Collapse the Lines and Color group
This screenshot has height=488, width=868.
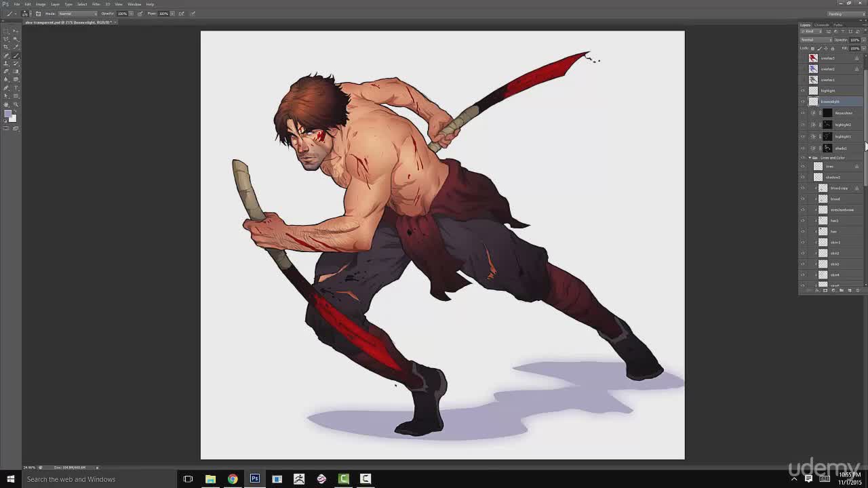click(x=810, y=158)
